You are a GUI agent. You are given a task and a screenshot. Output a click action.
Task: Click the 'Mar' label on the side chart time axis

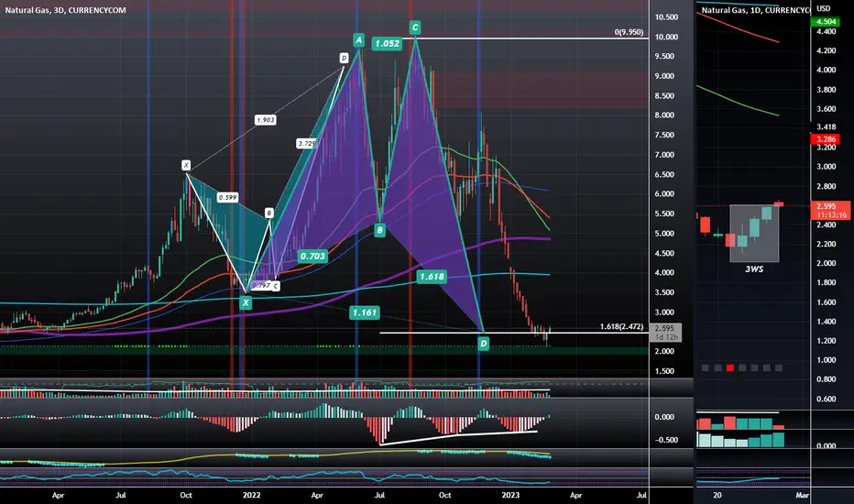(802, 495)
